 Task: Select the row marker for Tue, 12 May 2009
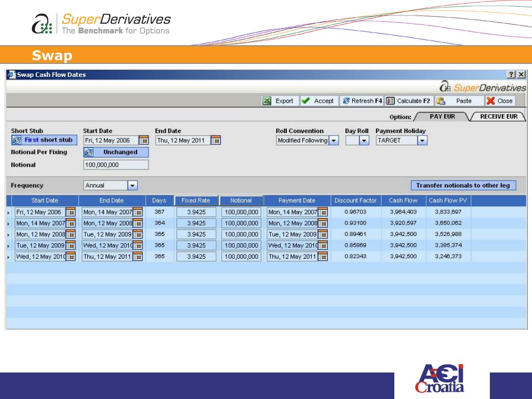pyautogui.click(x=8, y=246)
